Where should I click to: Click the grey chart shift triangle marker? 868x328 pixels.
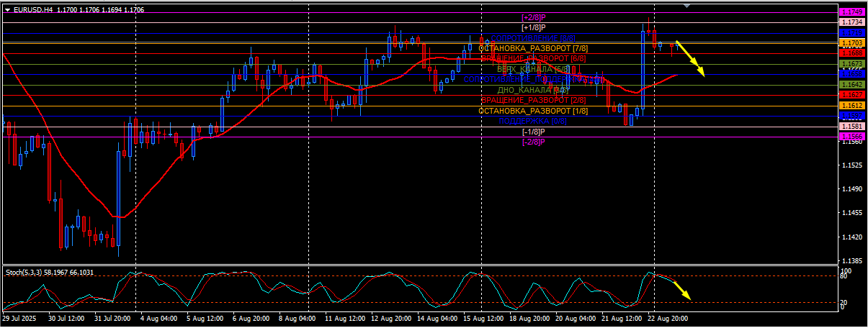click(686, 5)
